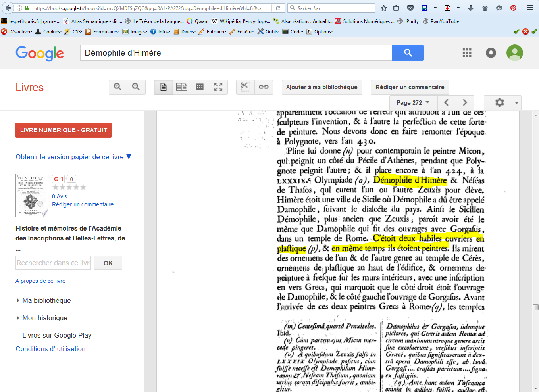Image resolution: width=539 pixels, height=392 pixels.
Task: Open the Formulaires toolbar menu
Action: click(103, 32)
